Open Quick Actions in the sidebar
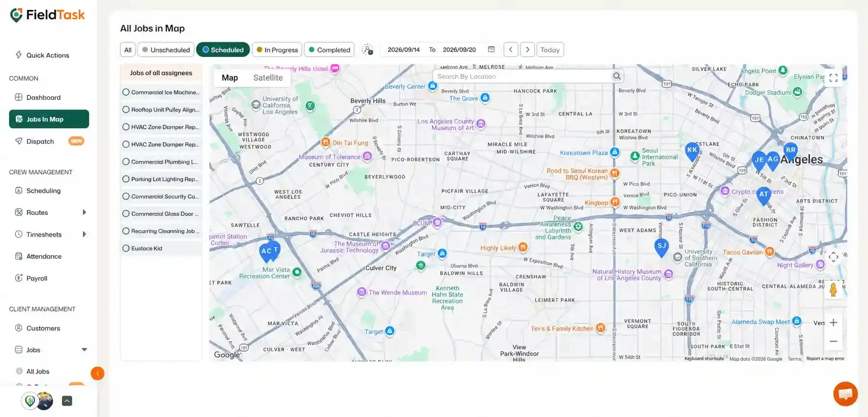 point(42,55)
